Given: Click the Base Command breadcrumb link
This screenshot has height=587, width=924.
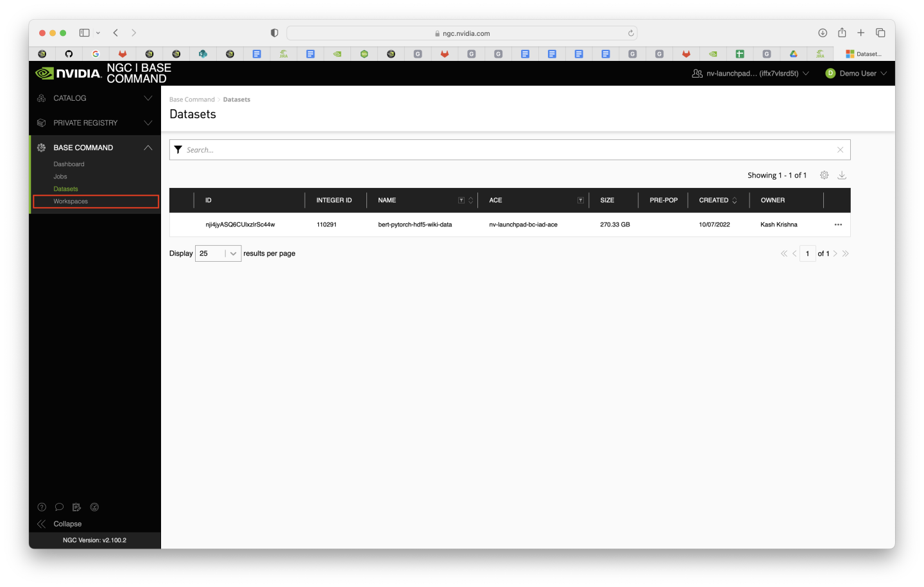Looking at the screenshot, I should coord(192,99).
